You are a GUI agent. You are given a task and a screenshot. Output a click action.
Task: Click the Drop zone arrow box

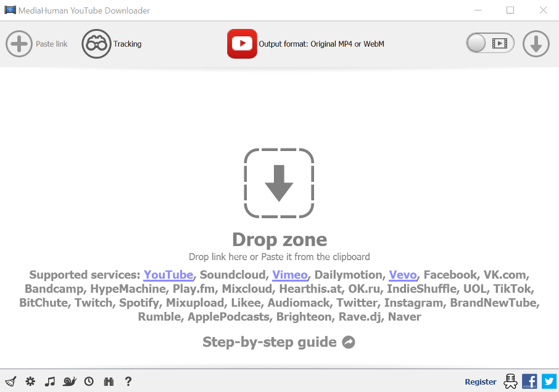coord(279,183)
